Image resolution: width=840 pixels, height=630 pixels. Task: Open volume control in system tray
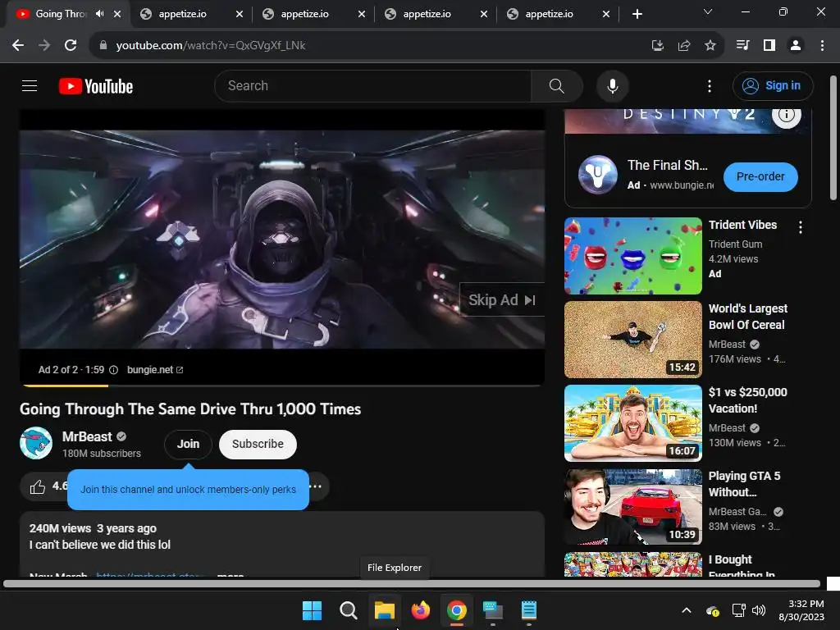(759, 610)
